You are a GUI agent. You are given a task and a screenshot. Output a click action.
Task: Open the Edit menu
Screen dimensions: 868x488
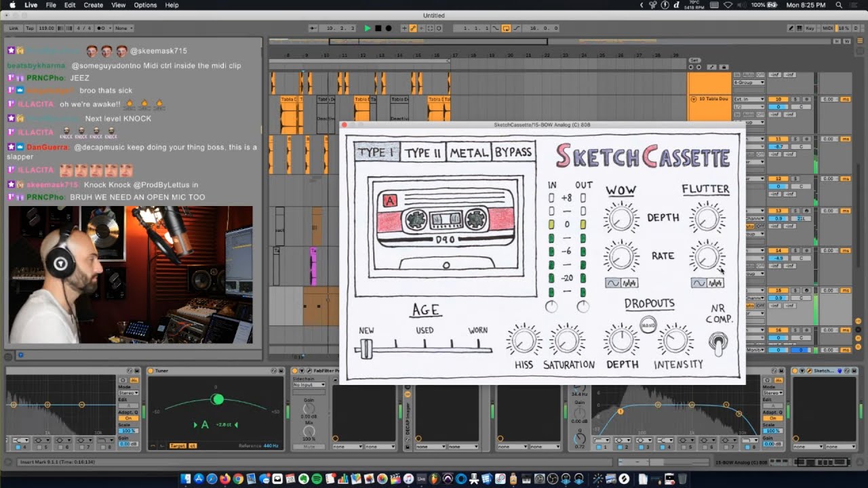[x=70, y=5]
